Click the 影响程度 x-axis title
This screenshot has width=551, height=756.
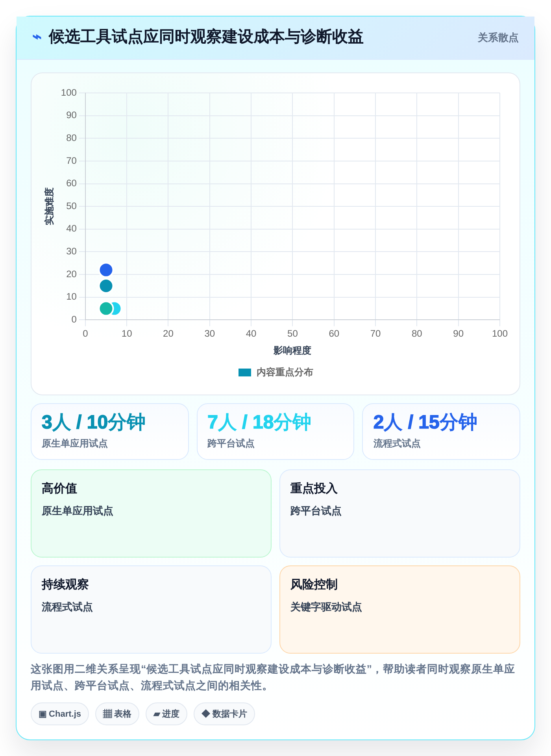(x=292, y=350)
